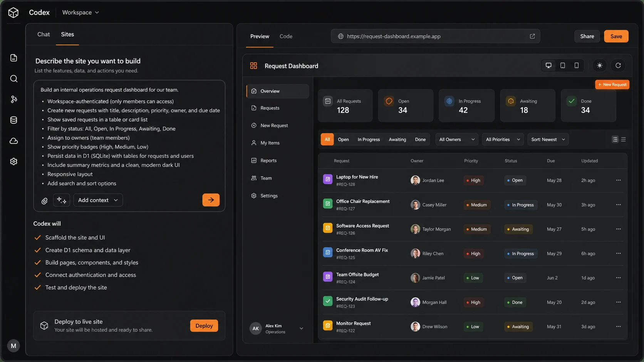Open more options for Monitor Request row
644x362 pixels.
(618, 327)
